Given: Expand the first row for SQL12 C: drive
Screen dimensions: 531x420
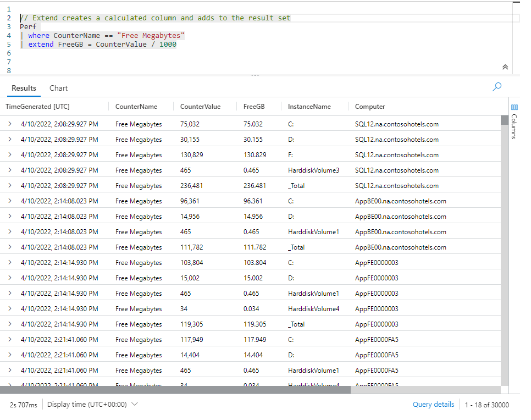Looking at the screenshot, I should click(x=10, y=124).
